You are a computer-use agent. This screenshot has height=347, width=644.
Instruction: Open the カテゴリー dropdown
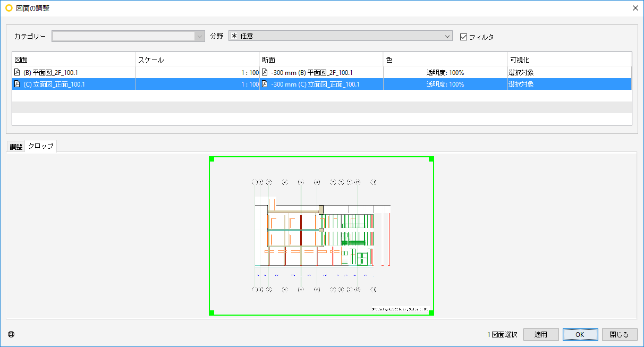tap(128, 36)
